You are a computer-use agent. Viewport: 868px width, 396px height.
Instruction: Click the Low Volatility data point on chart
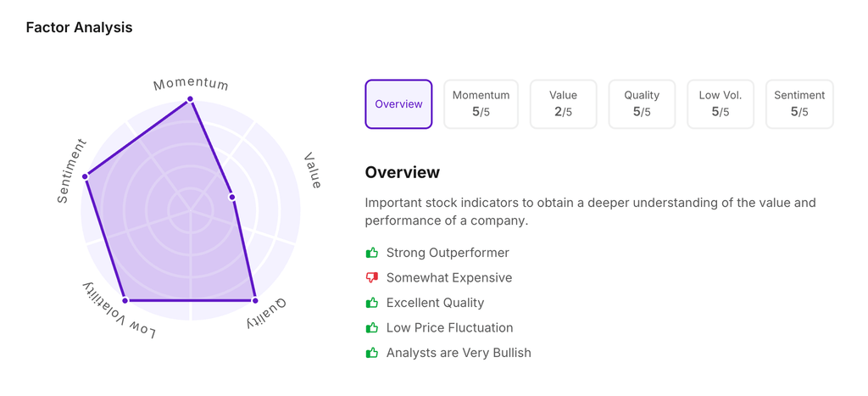pos(125,300)
